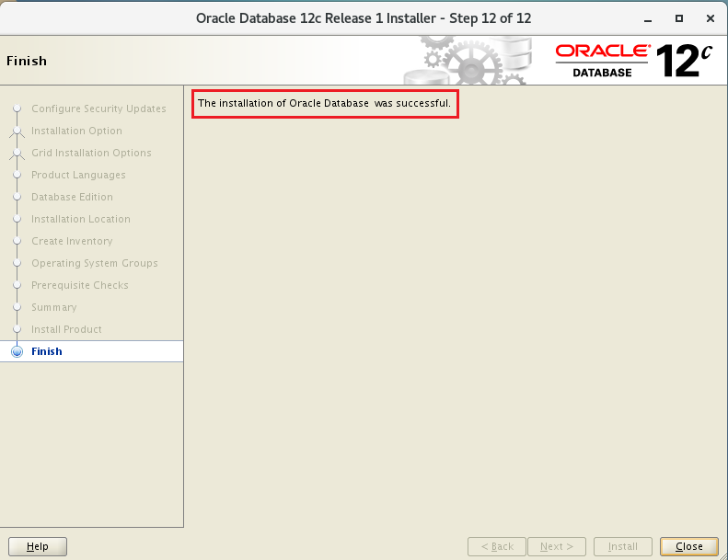Screen dimensions: 728x560
Task: Select the Prerequisite Checks step
Action: coord(80,285)
